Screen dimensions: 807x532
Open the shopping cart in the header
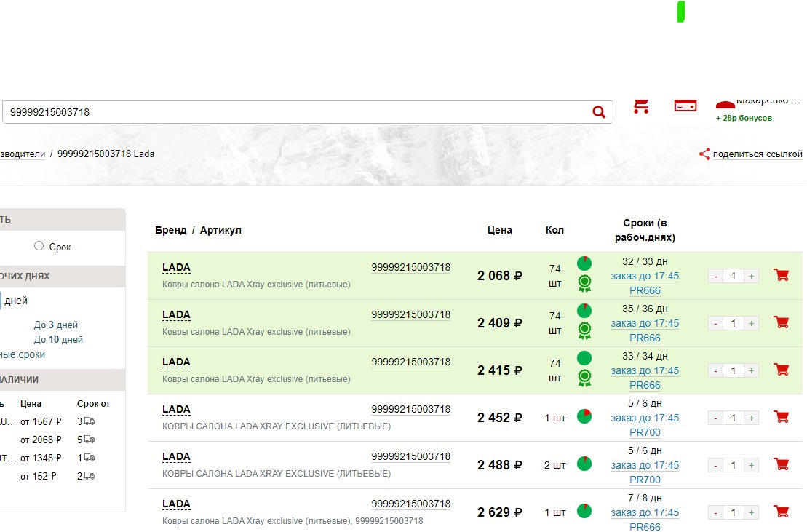641,106
